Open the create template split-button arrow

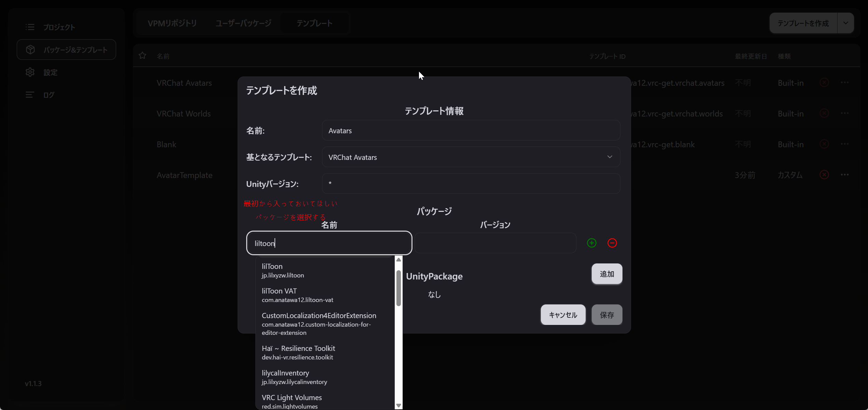845,23
